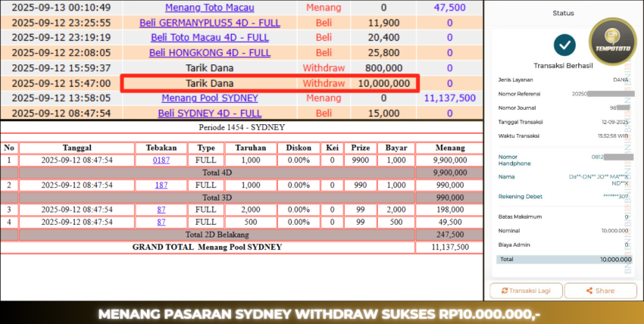Open Beli HONGKONG 4D - FULL link
This screenshot has width=644, height=324.
(x=209, y=53)
